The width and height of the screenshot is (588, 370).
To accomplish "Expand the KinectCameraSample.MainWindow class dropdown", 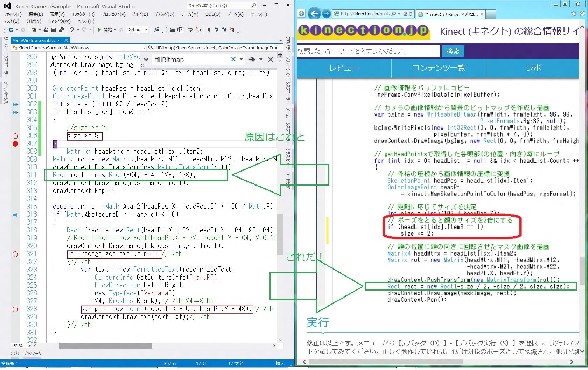I will (144, 48).
